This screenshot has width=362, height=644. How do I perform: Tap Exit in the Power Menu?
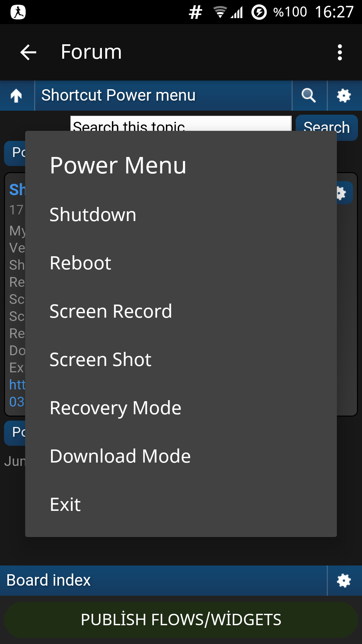[181, 504]
